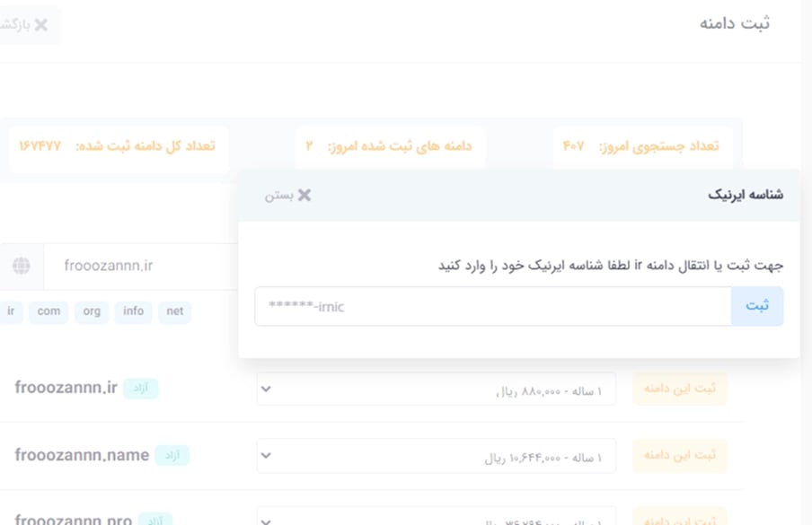Click the X icon next to بستن in the modal
Image resolution: width=812 pixels, height=525 pixels.
(x=306, y=194)
